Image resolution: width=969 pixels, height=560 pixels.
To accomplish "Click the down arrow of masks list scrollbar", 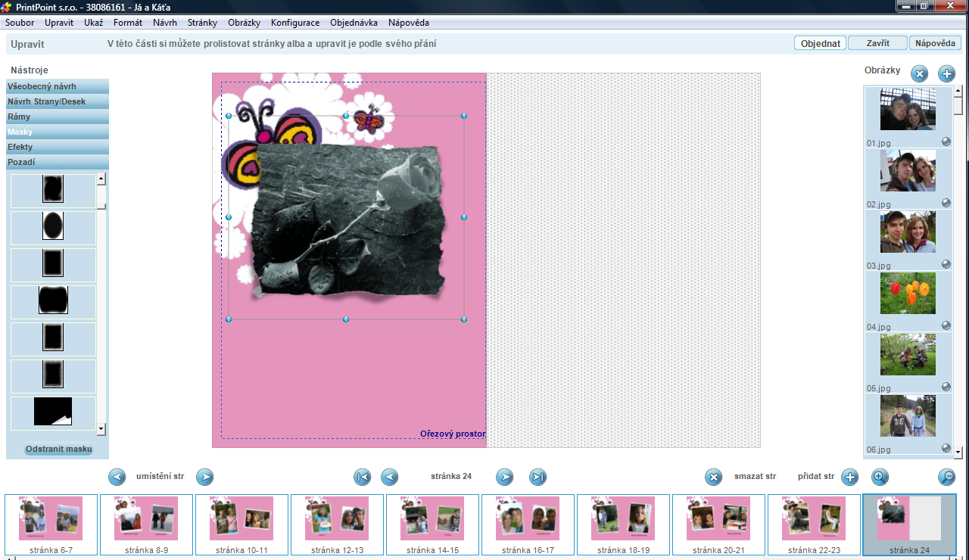I will (x=101, y=429).
